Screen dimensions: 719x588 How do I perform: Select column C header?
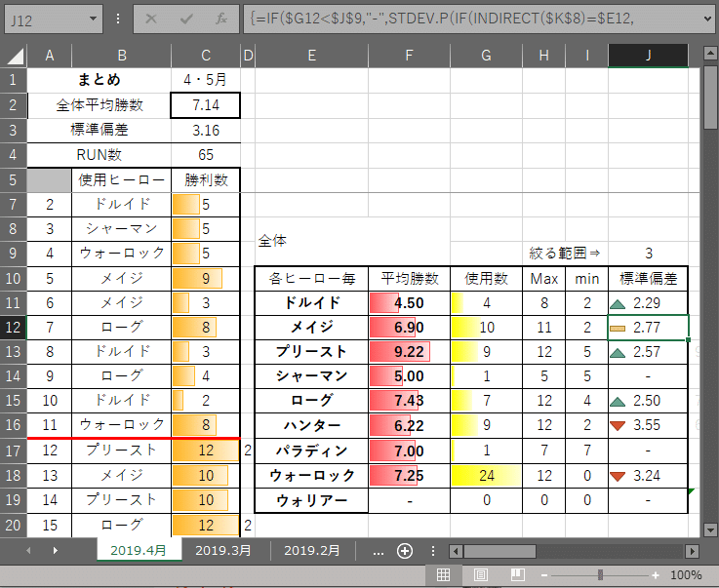206,56
